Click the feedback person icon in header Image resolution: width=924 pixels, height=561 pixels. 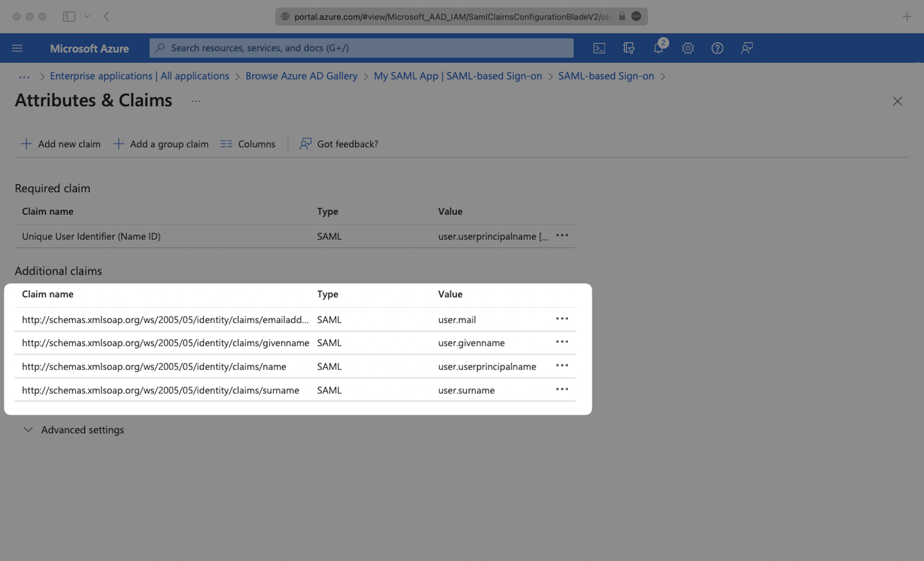coord(747,48)
